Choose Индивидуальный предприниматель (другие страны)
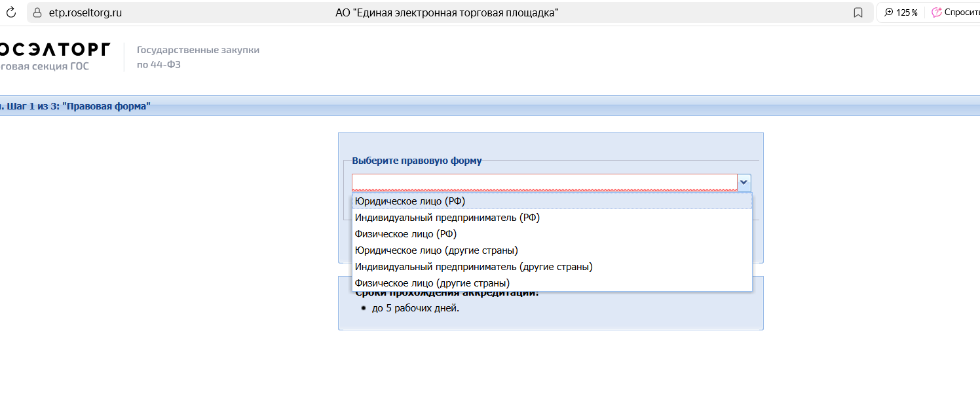This screenshot has height=394, width=980. point(473,267)
